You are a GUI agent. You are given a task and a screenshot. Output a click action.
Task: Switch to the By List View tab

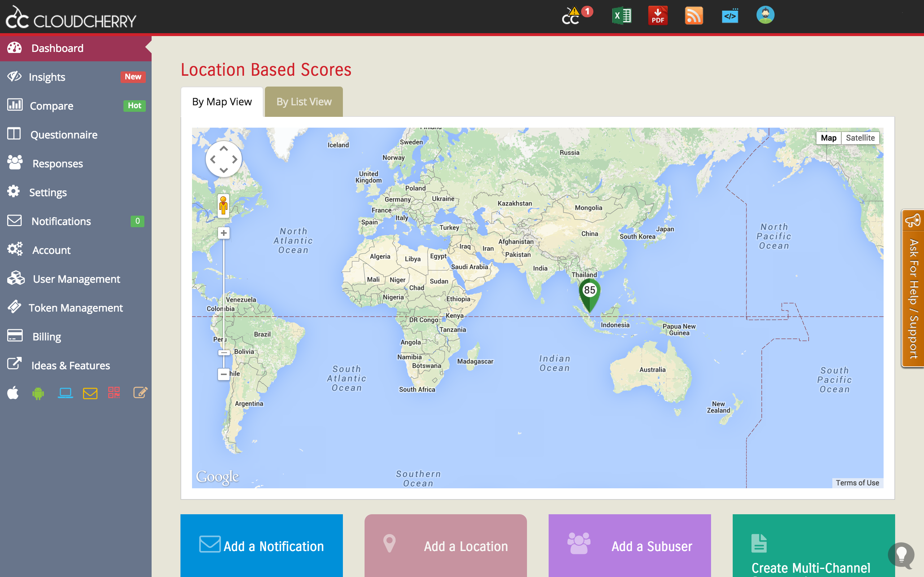click(304, 102)
